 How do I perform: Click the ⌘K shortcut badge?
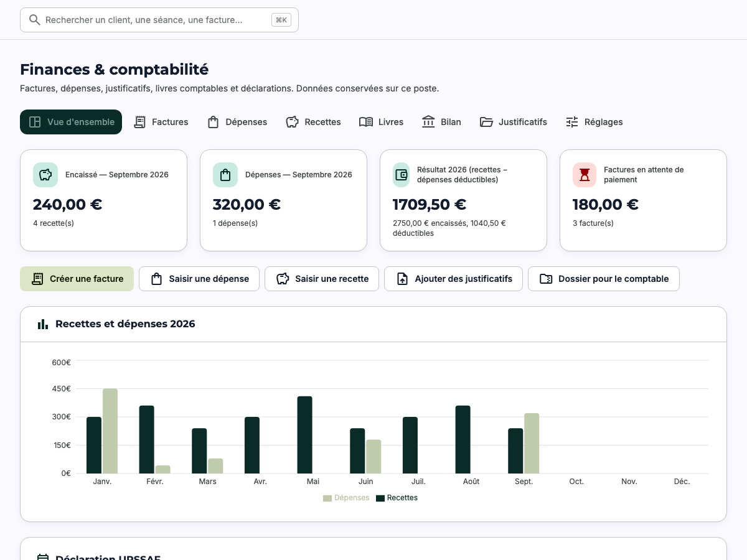click(281, 20)
